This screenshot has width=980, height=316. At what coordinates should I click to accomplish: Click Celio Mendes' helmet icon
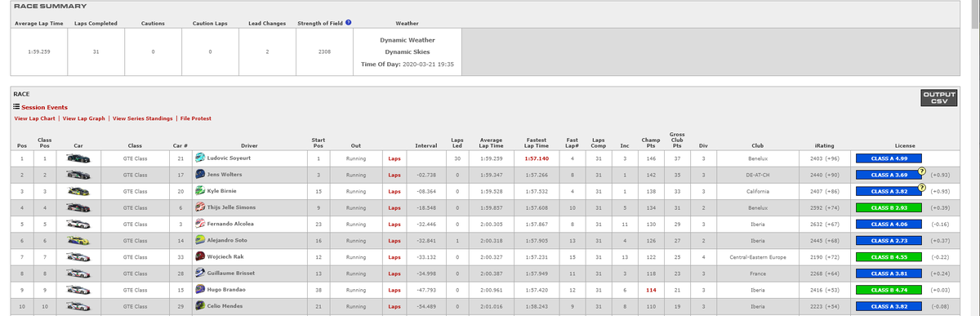pos(200,305)
